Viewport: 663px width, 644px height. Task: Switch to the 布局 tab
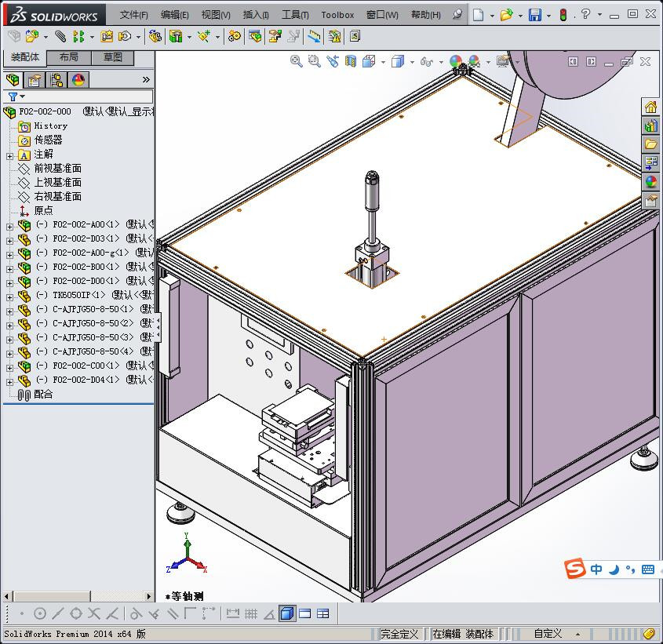tap(69, 57)
